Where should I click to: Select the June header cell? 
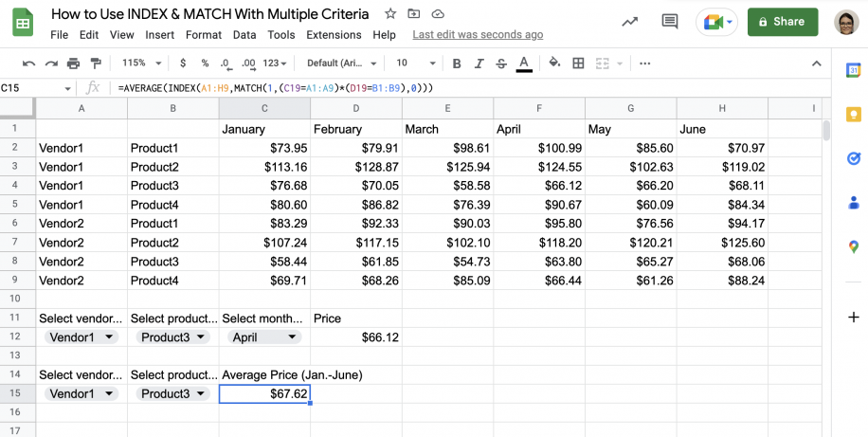pyautogui.click(x=722, y=129)
